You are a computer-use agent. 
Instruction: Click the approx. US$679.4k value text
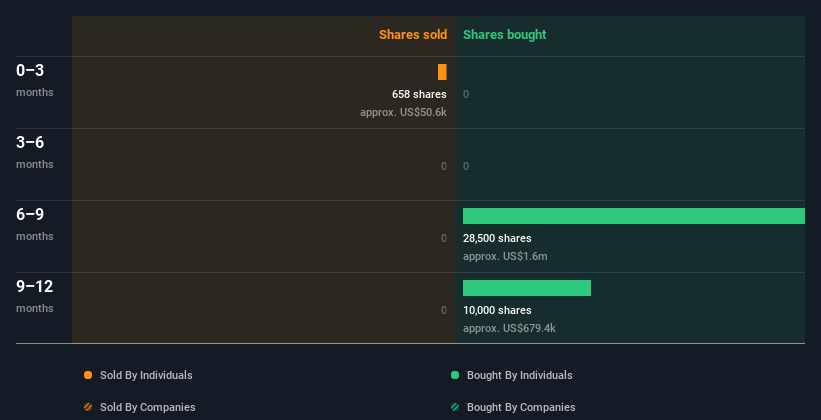[x=509, y=328]
